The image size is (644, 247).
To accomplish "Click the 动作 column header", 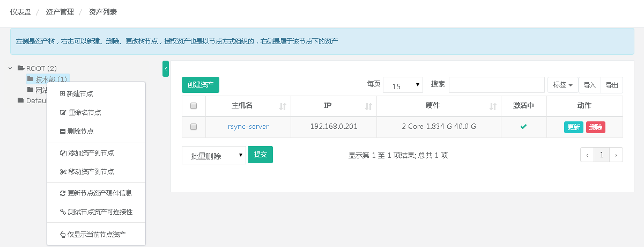I will (x=584, y=106).
